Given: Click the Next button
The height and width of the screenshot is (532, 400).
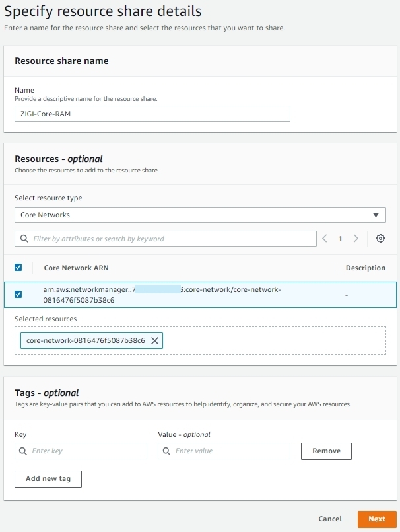Looking at the screenshot, I should 377,519.
